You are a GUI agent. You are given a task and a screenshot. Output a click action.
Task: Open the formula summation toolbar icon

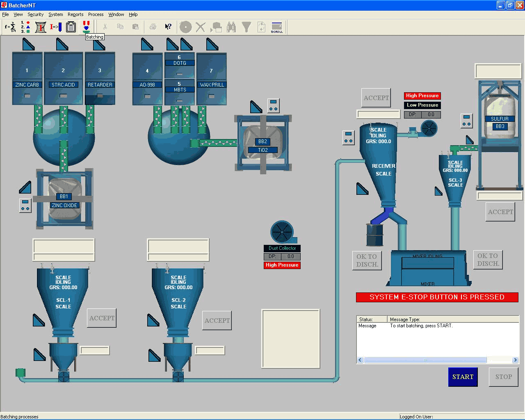pyautogui.click(x=10, y=27)
